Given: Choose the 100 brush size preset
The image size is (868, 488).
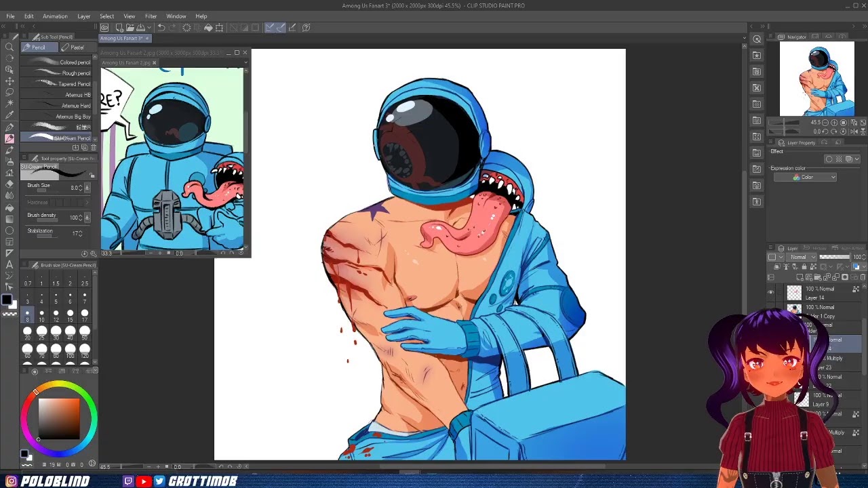Looking at the screenshot, I should [x=71, y=352].
